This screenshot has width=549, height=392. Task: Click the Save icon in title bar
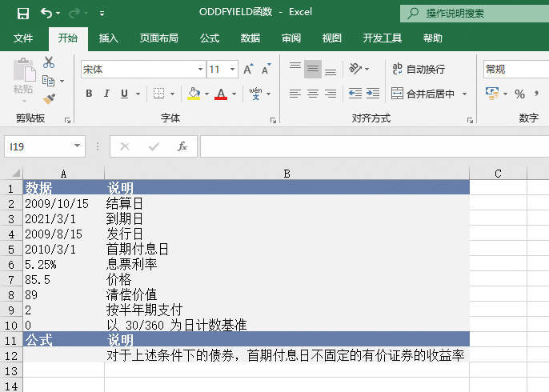coord(22,13)
